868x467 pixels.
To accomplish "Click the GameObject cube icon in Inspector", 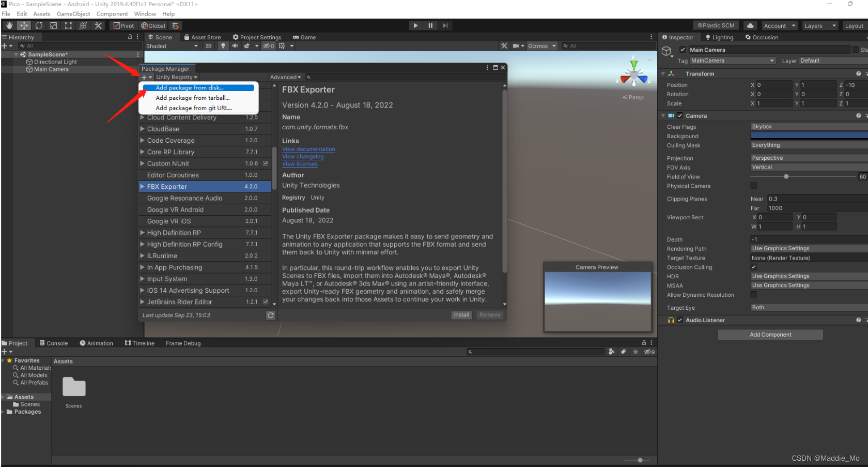I will 667,51.
